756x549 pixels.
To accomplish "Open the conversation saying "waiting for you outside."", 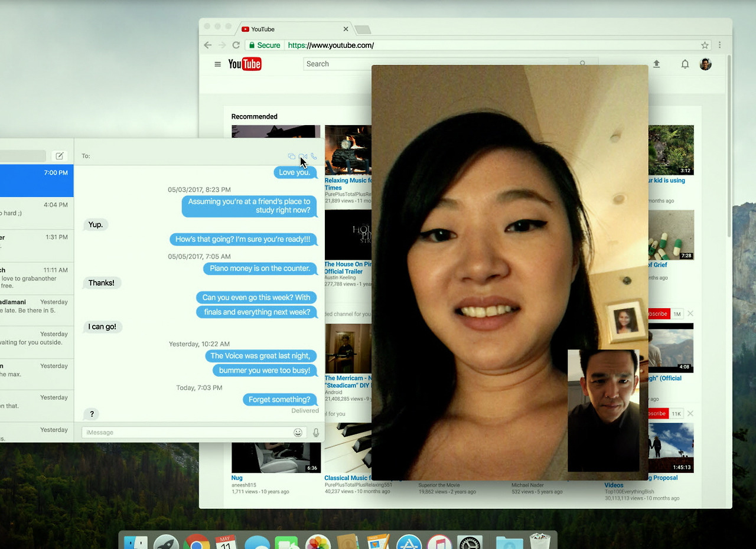I will click(37, 342).
